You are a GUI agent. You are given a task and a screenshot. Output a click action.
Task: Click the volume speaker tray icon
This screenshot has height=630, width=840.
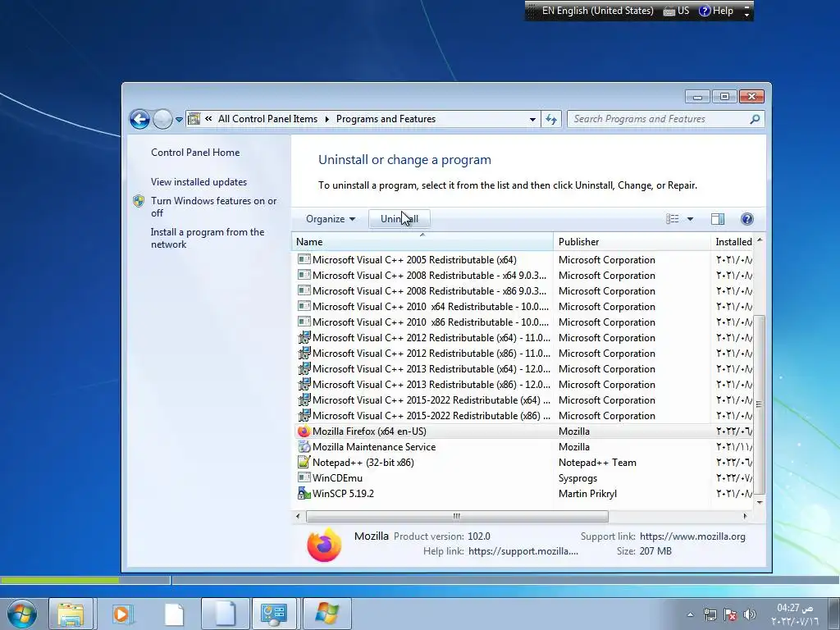tap(750, 614)
